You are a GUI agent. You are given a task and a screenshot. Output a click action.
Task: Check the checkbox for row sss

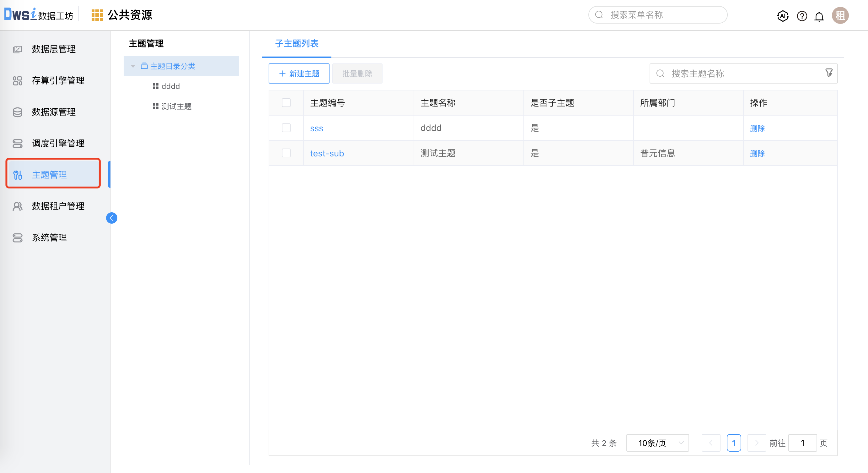click(x=286, y=128)
